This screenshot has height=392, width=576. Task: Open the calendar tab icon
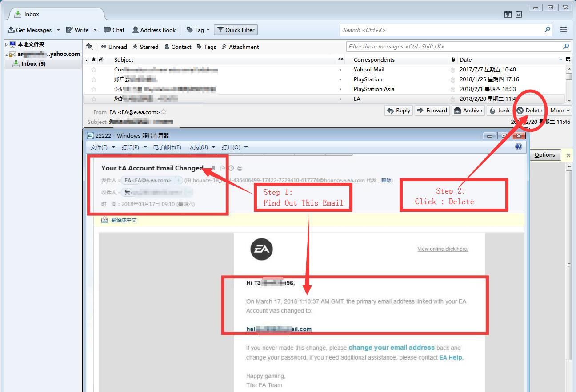click(508, 14)
